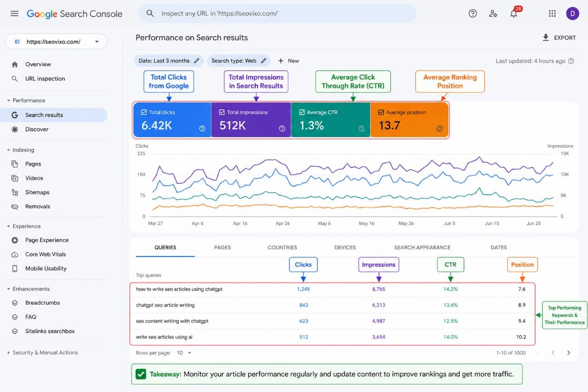588x392 pixels.
Task: Toggle the Average position checkbox
Action: [x=381, y=112]
